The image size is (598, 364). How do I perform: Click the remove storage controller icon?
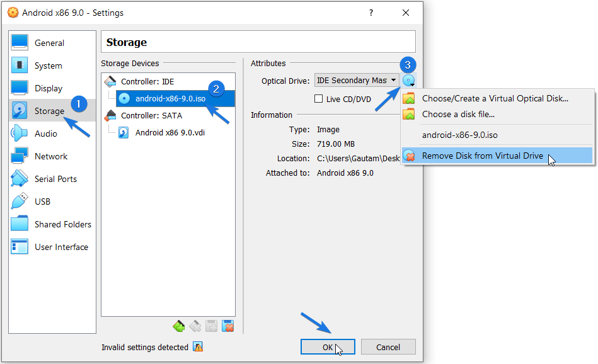click(x=195, y=326)
